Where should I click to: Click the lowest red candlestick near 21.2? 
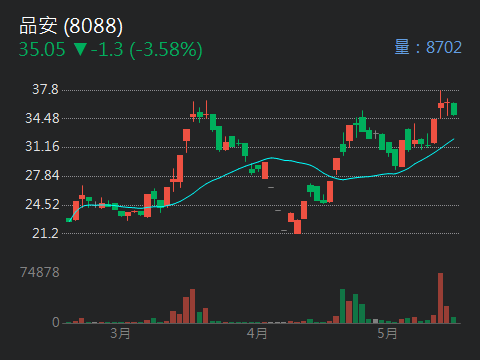[297, 227]
